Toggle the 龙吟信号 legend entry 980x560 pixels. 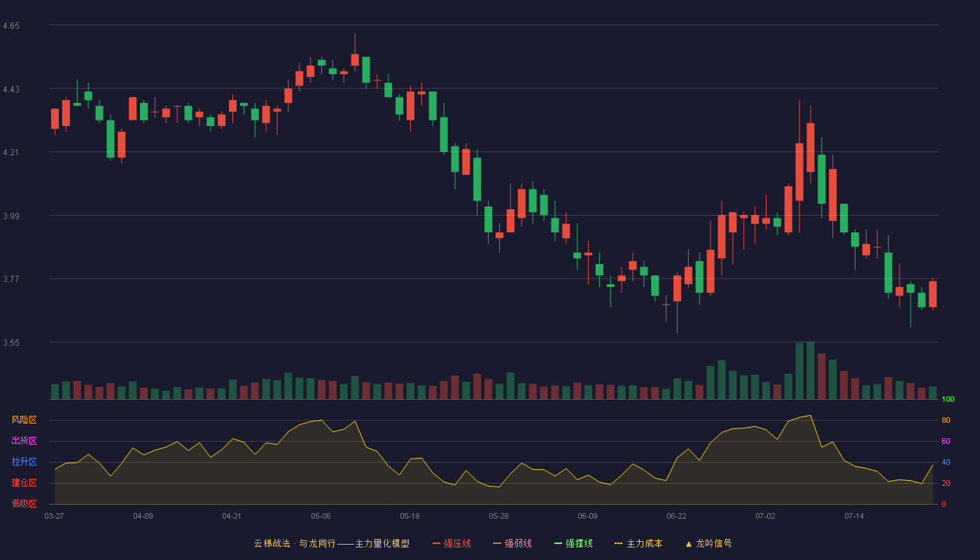click(708, 543)
